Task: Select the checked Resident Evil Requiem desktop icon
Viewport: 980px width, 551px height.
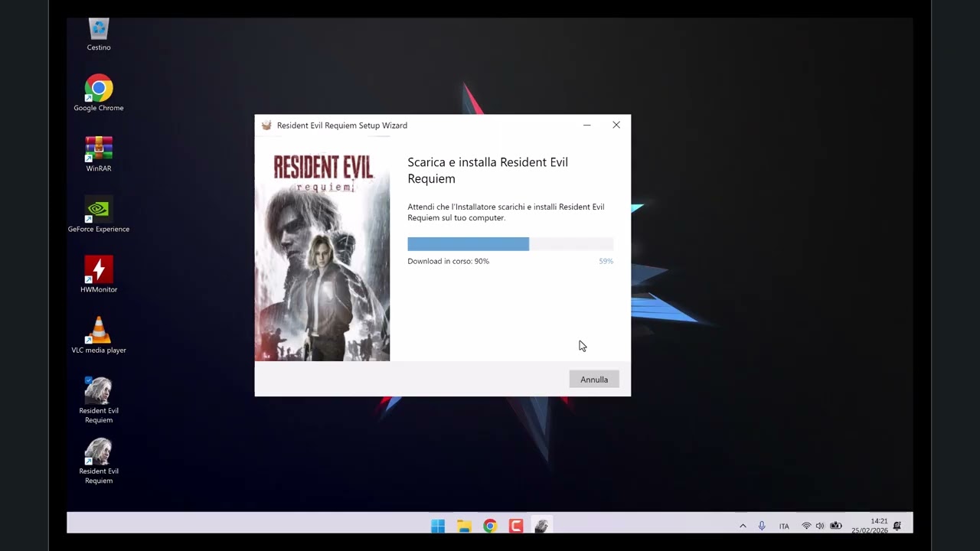Action: (x=99, y=400)
